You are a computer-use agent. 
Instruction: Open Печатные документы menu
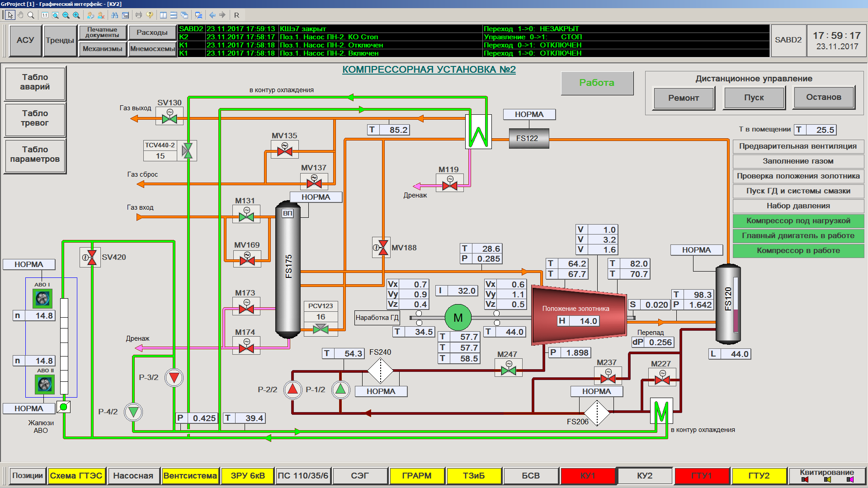[x=102, y=32]
